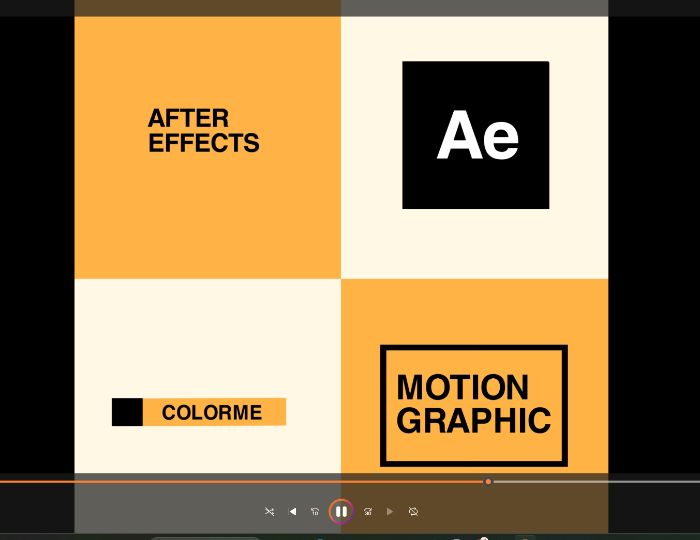Skip forward 30 seconds

pyautogui.click(x=368, y=511)
